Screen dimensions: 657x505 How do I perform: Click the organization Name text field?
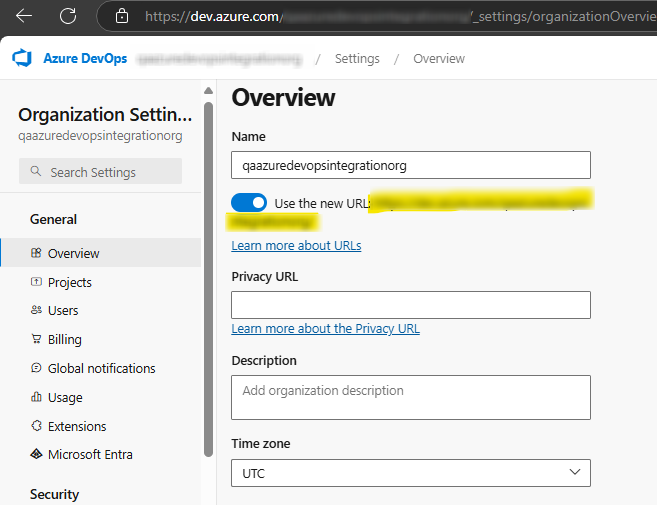(410, 165)
